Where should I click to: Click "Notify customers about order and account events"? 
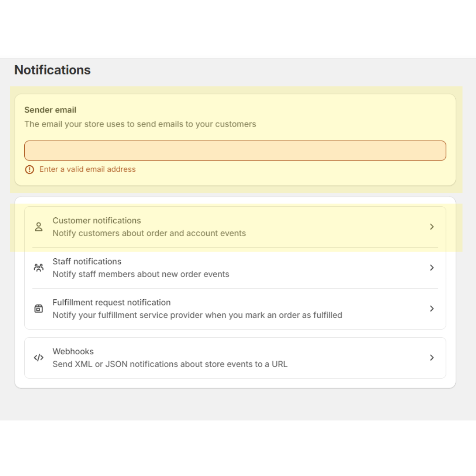(149, 233)
